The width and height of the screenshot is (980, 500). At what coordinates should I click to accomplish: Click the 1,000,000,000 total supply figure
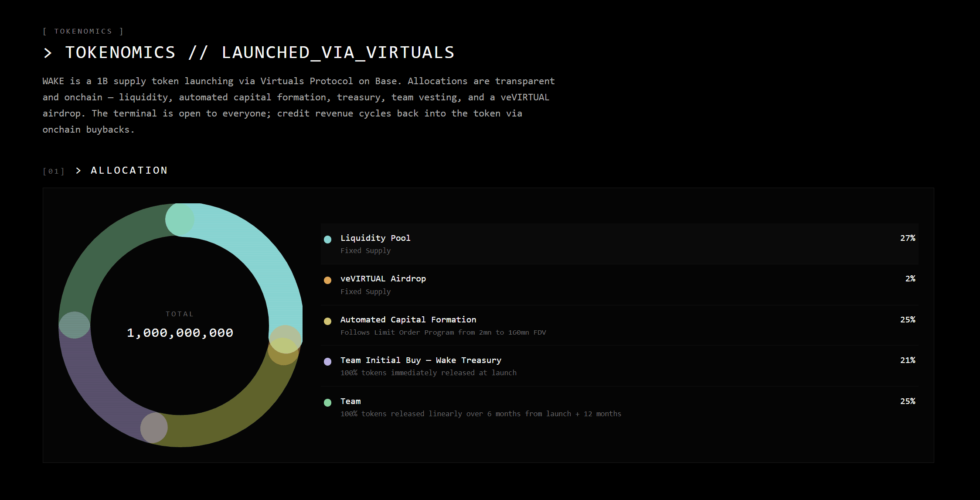pyautogui.click(x=180, y=333)
